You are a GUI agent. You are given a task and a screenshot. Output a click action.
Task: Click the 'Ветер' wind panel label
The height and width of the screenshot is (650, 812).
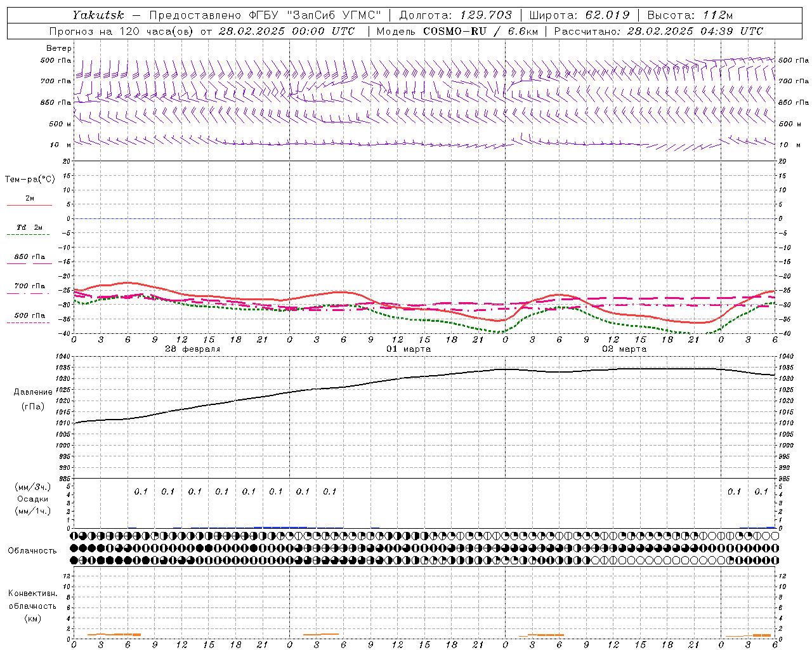tap(59, 48)
